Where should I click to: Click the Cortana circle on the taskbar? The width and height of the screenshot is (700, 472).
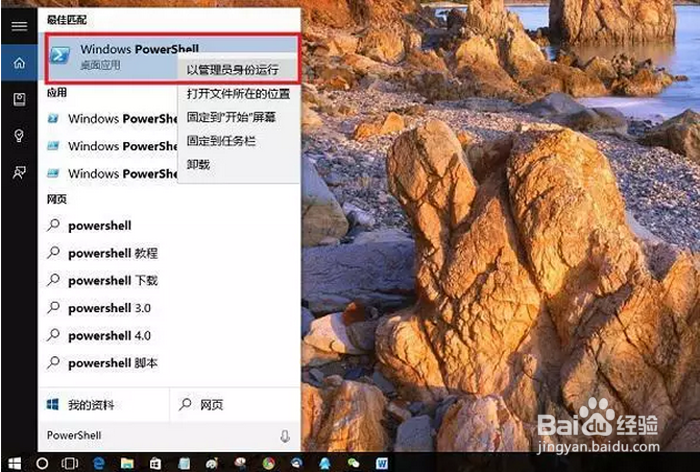tap(42, 464)
